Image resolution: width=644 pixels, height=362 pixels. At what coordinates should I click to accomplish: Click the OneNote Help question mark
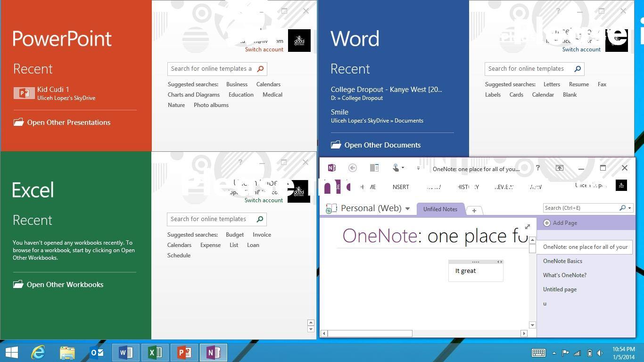537,168
